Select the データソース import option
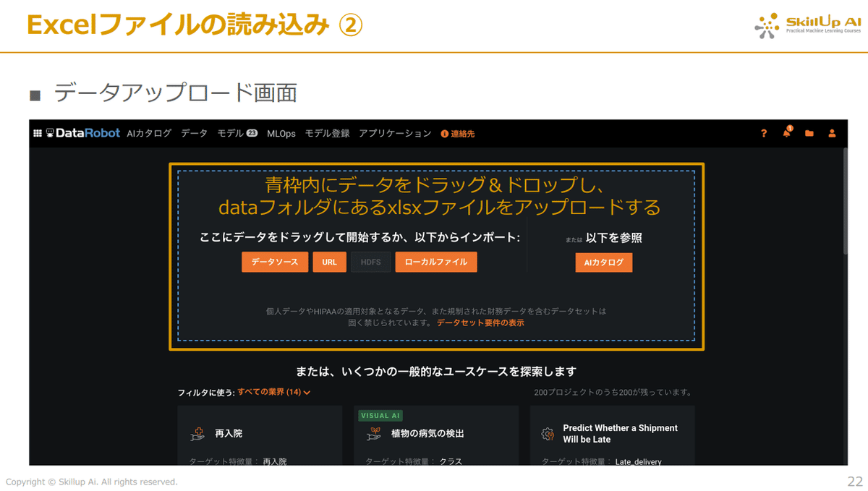This screenshot has width=868, height=491. (x=274, y=262)
